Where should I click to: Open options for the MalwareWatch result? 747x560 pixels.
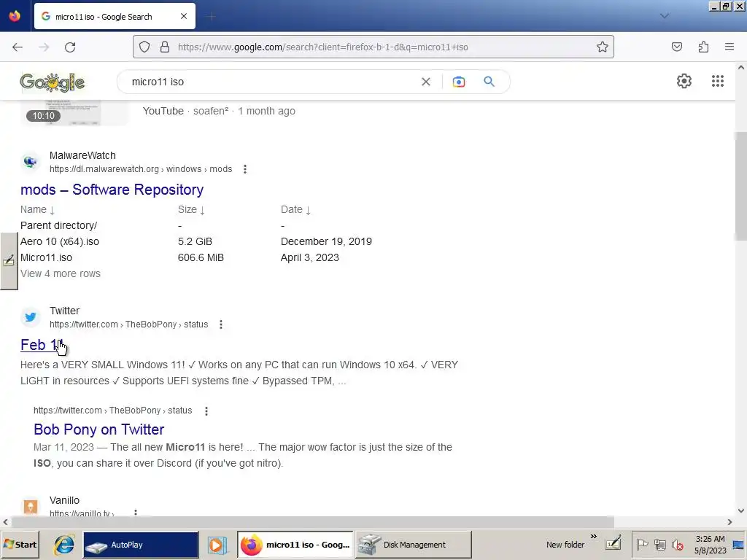pos(245,169)
